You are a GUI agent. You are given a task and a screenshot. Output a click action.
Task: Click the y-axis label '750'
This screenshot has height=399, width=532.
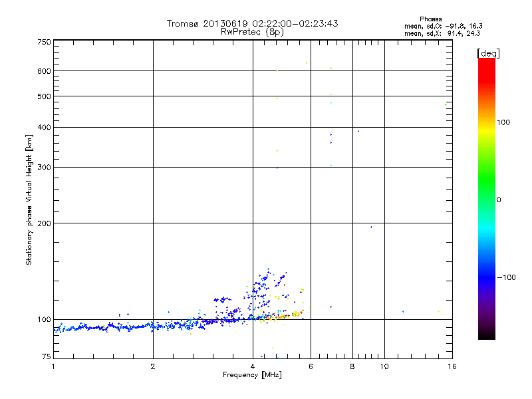[44, 42]
